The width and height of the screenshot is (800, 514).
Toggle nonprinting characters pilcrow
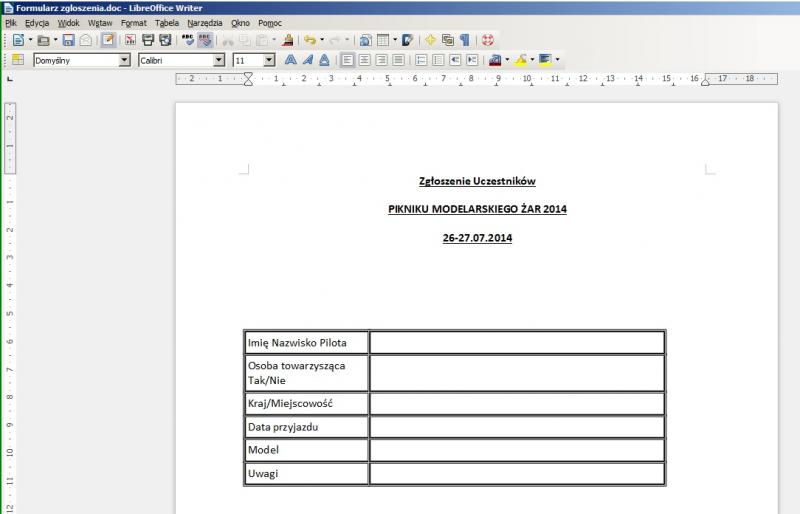click(x=465, y=40)
